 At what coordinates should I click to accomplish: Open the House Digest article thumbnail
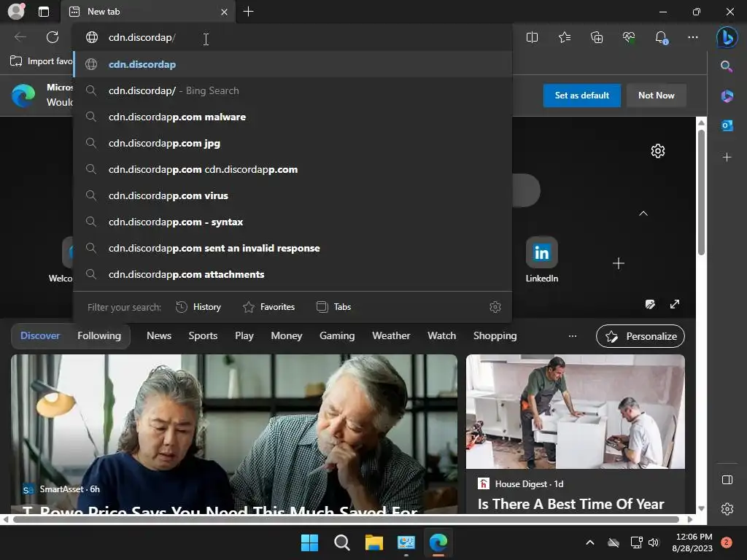point(576,412)
